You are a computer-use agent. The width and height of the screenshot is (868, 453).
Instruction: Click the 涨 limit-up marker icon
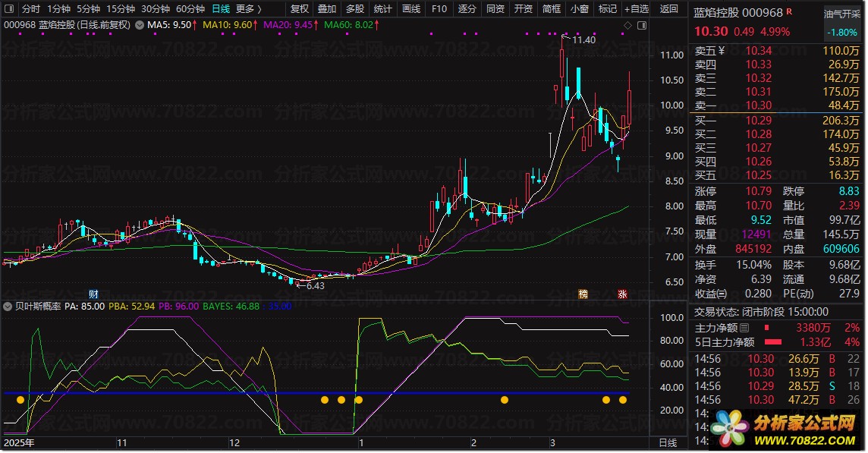[623, 294]
